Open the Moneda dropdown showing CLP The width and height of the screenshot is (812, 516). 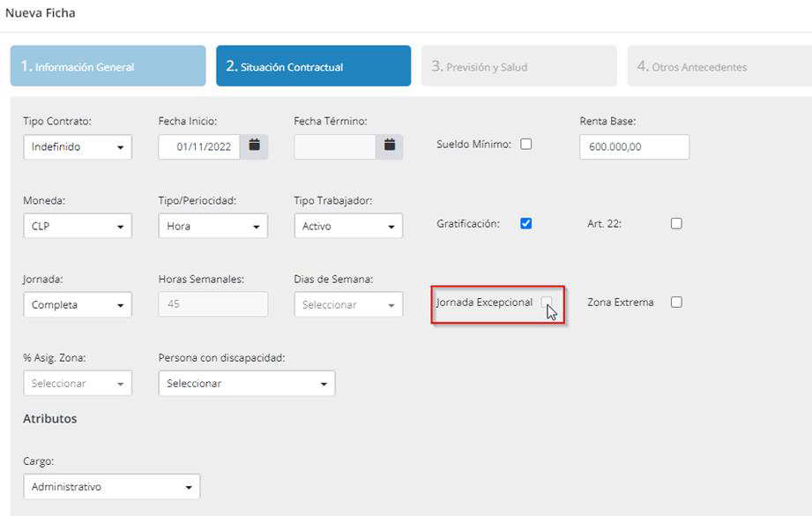pos(78,227)
